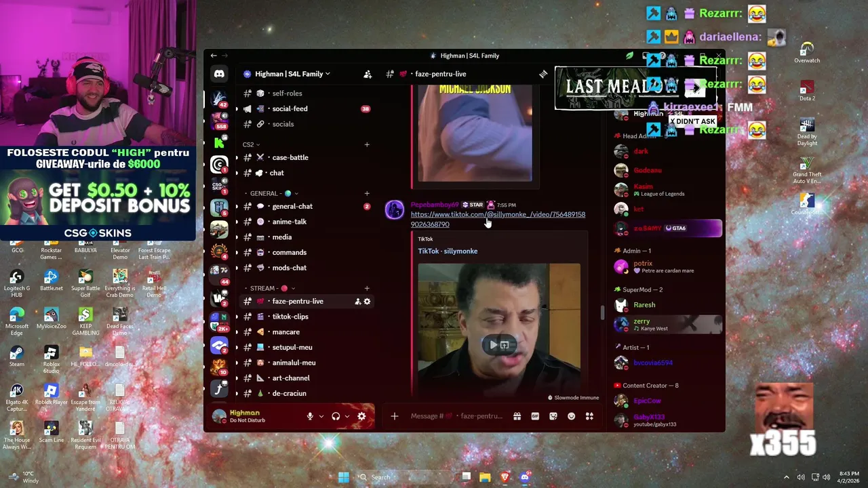Click Pepebamboy69's avatar in chat
This screenshot has width=868, height=488.
pos(394,210)
